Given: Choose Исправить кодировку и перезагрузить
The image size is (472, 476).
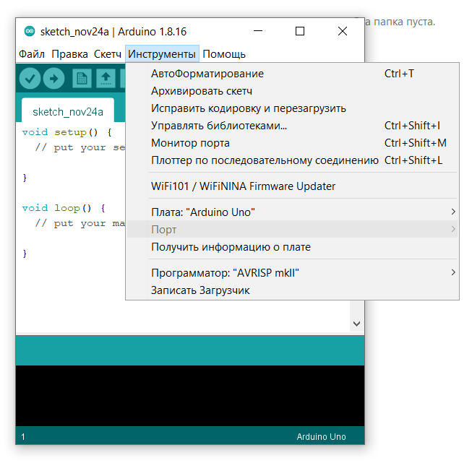Looking at the screenshot, I should pyautogui.click(x=292, y=108).
